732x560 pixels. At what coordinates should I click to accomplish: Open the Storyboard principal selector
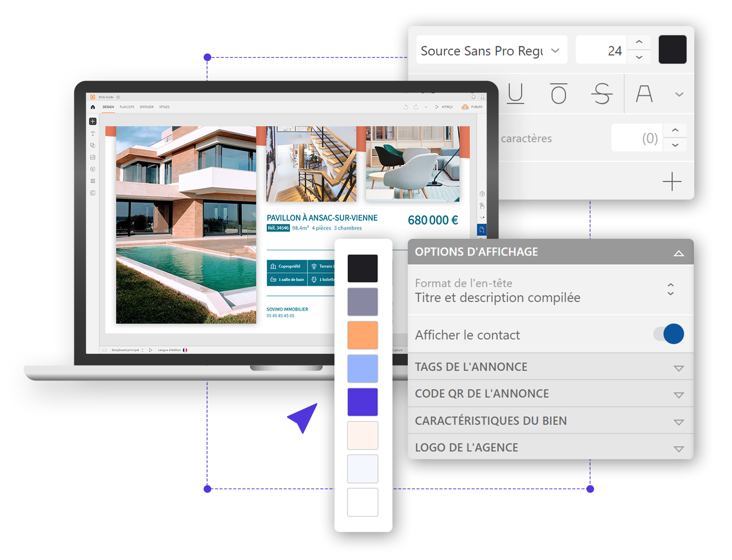coord(127,350)
